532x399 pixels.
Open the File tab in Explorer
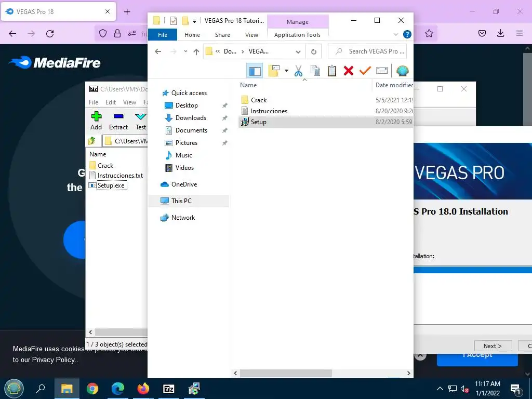(x=163, y=35)
